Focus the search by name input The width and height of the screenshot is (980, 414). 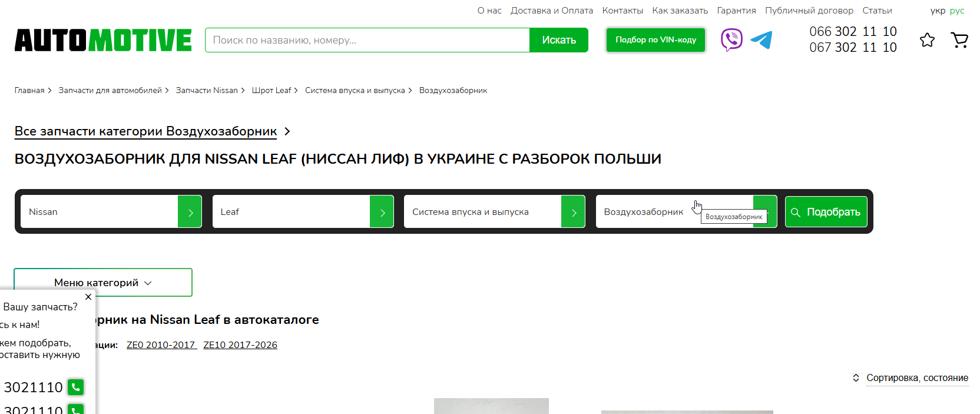tap(367, 40)
